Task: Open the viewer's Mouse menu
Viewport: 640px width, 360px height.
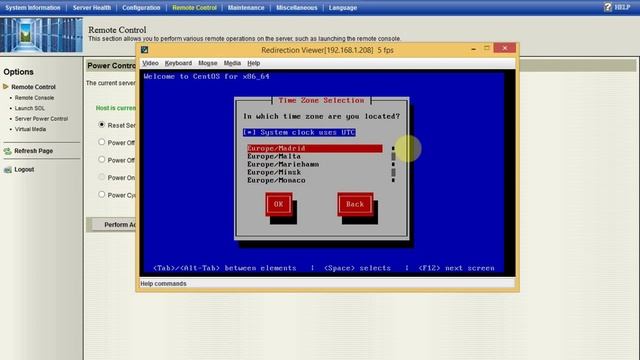Action: pyautogui.click(x=207, y=63)
